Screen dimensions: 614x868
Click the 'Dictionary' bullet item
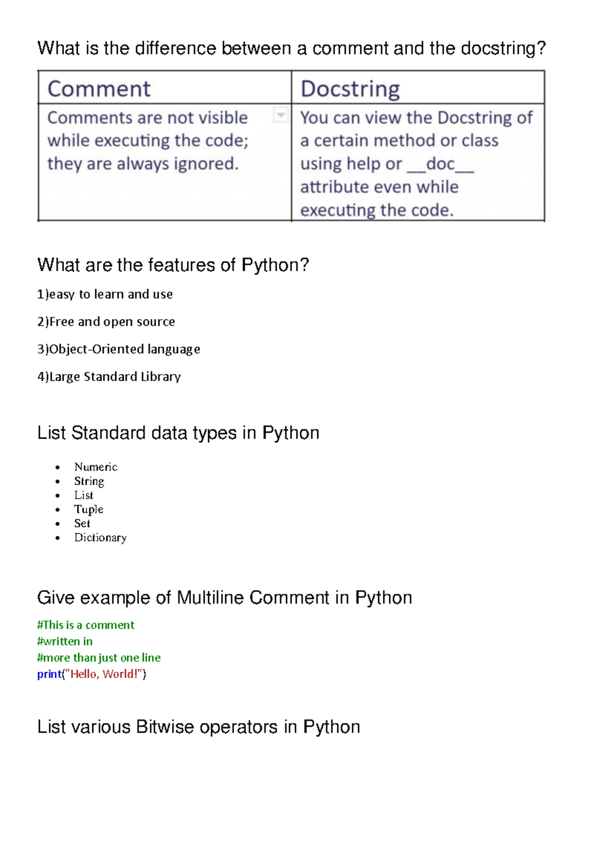100,537
